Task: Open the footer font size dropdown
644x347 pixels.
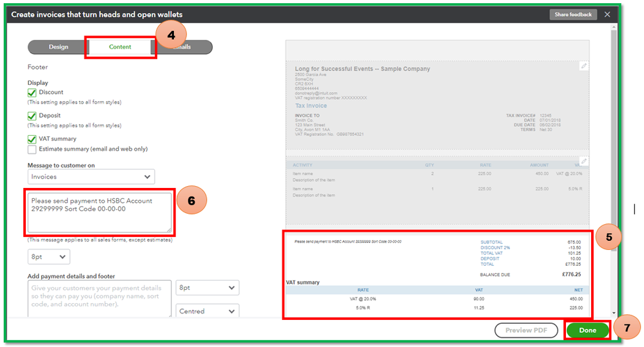Action: [208, 288]
